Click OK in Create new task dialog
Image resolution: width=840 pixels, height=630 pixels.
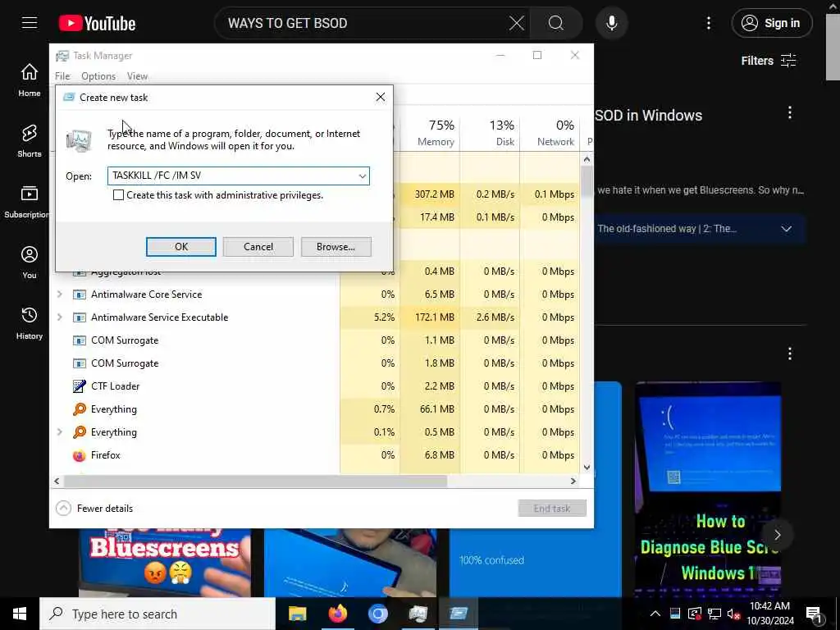[181, 246]
